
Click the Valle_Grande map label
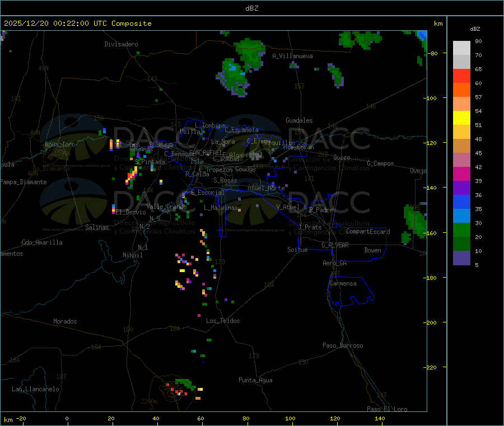(x=166, y=207)
